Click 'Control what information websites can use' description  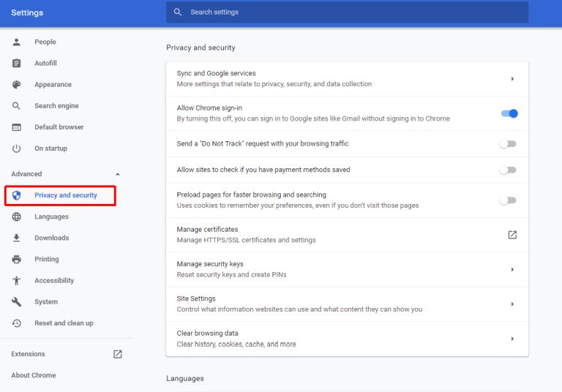[x=299, y=309]
